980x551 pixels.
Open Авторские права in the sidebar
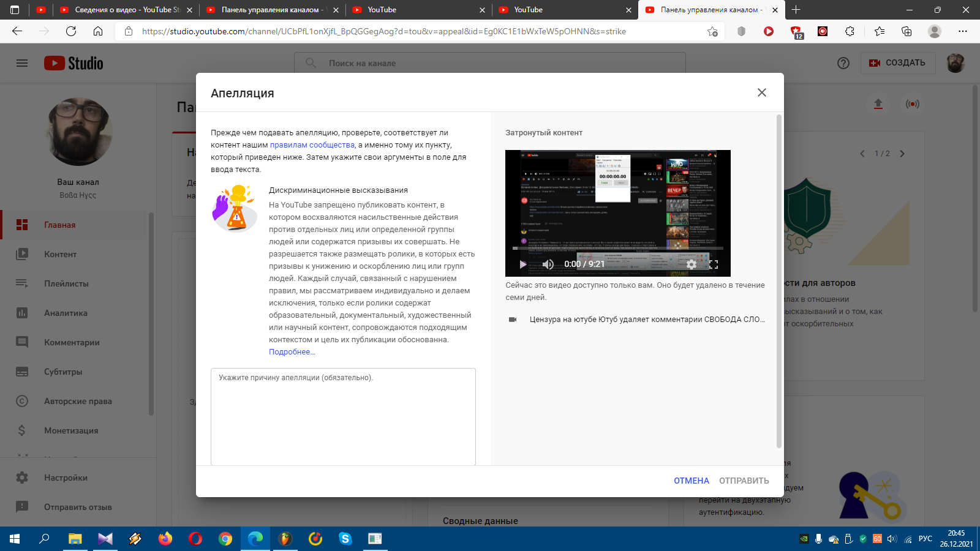(73, 401)
